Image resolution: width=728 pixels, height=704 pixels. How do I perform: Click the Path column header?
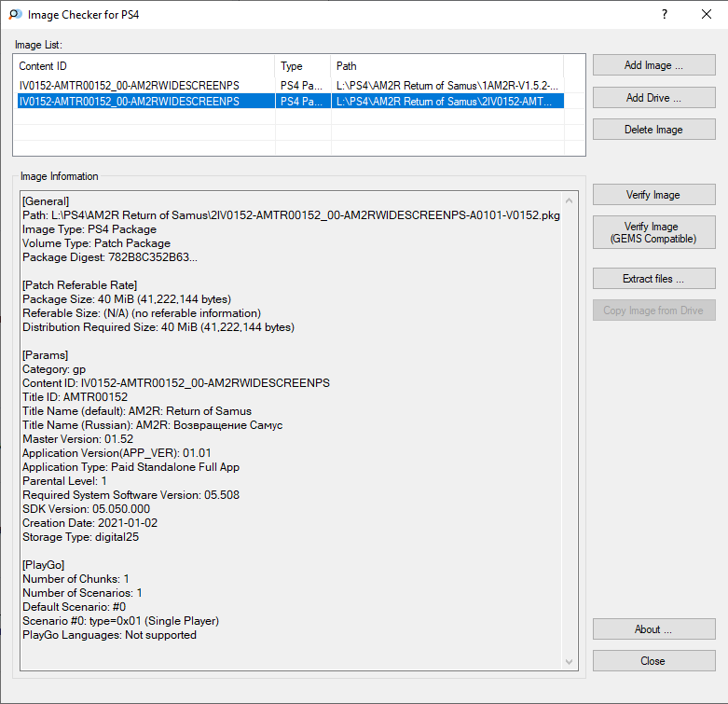coord(447,66)
